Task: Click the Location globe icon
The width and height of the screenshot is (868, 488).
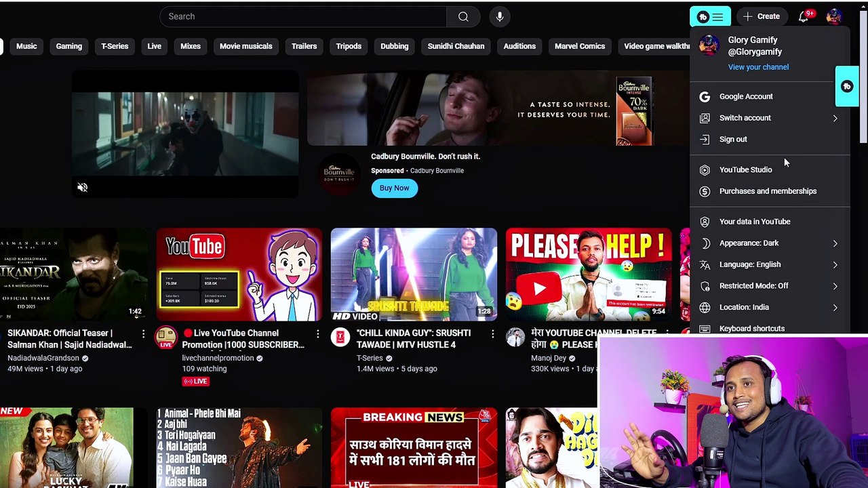Action: 705,307
